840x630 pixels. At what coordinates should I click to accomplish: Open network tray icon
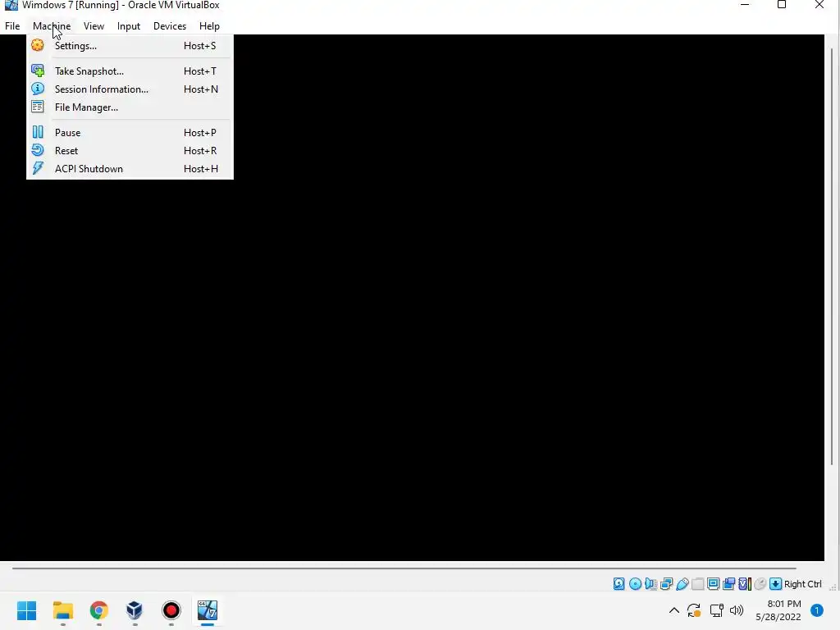tap(716, 610)
